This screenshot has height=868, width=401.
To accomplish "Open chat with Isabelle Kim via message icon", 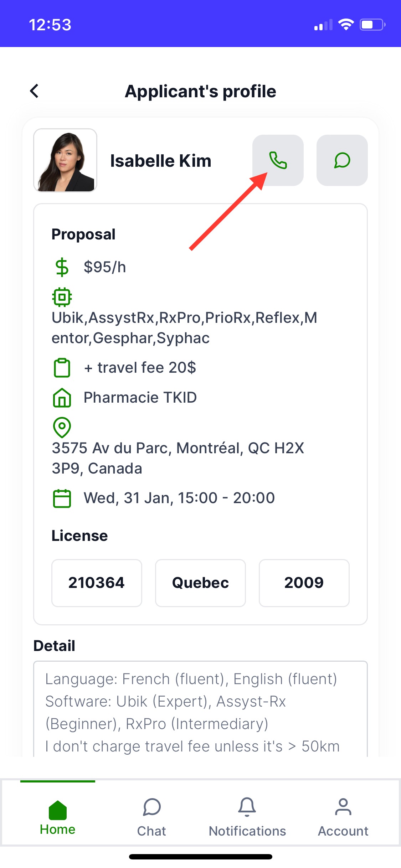I will click(x=342, y=160).
